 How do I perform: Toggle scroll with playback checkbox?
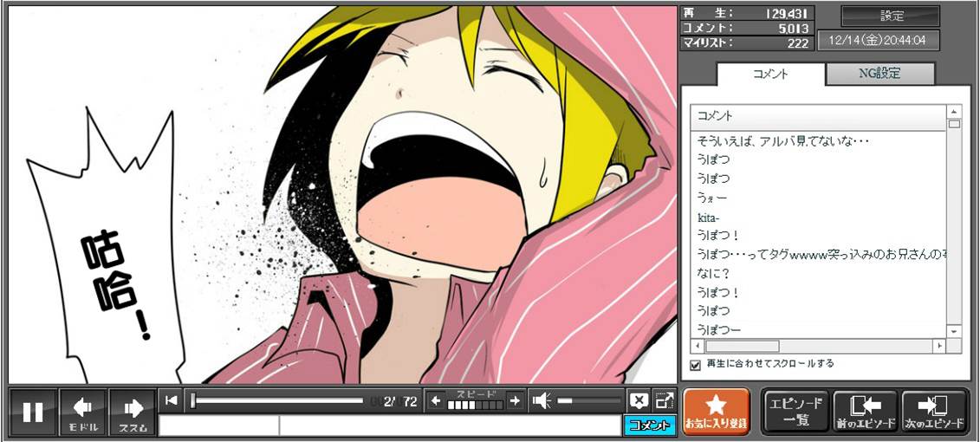coord(695,365)
